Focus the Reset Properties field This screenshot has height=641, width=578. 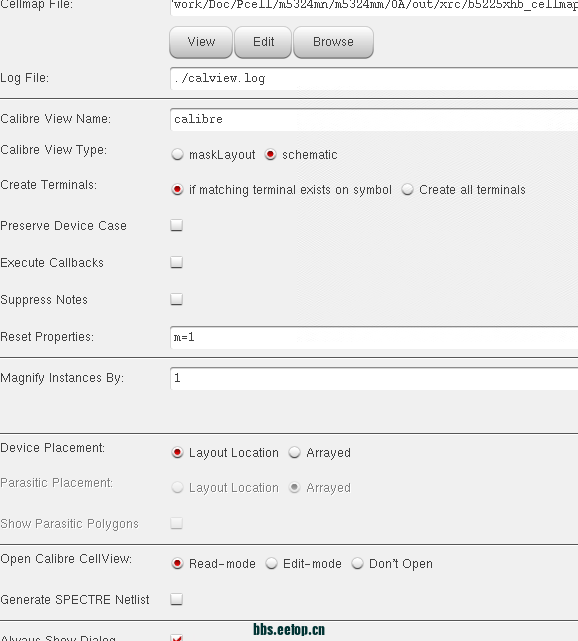coord(374,337)
